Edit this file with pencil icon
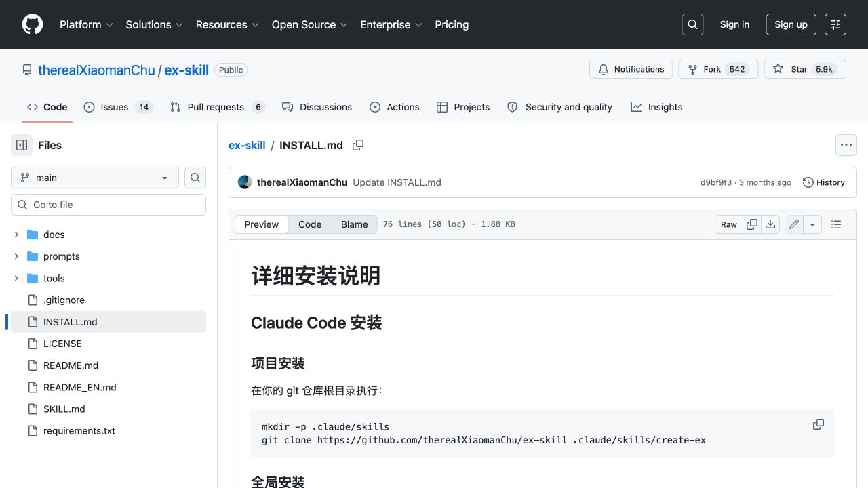The image size is (868, 488). (x=794, y=224)
